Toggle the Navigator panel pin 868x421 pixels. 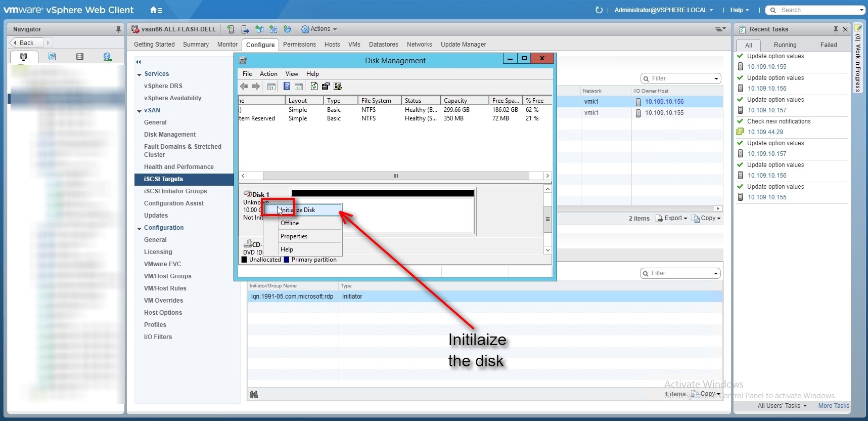118,29
